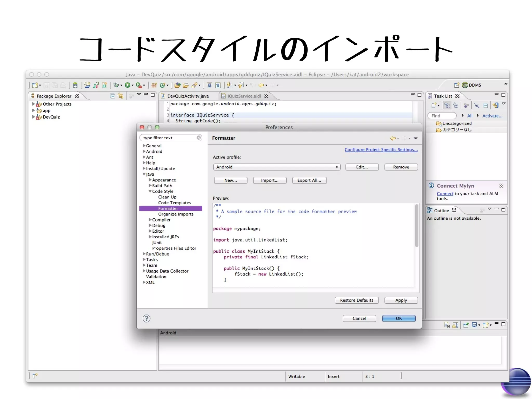
Task: Expand the Other Projects node
Action: (34, 104)
